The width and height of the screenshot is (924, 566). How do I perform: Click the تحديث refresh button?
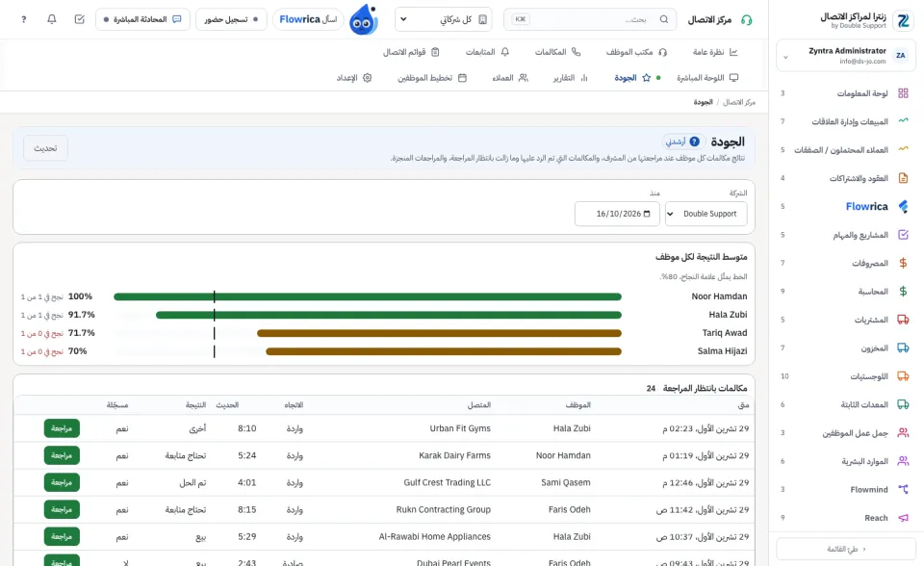(x=45, y=148)
